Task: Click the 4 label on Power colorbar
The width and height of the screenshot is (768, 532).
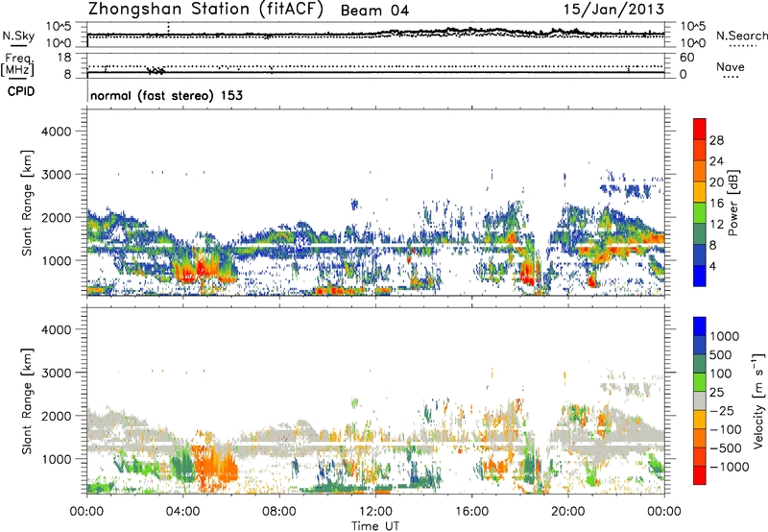Action: [712, 267]
